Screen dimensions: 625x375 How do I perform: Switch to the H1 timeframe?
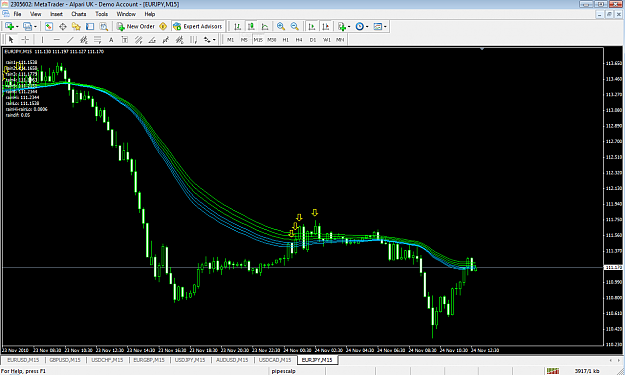click(x=285, y=40)
